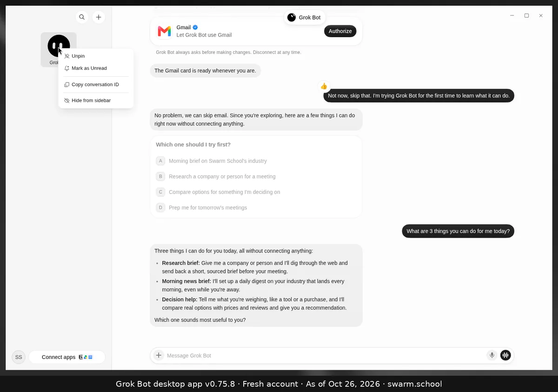Click the 'Grok Bot always asks before making changes' note
Viewport: 558px width, 392px height.
tap(228, 53)
